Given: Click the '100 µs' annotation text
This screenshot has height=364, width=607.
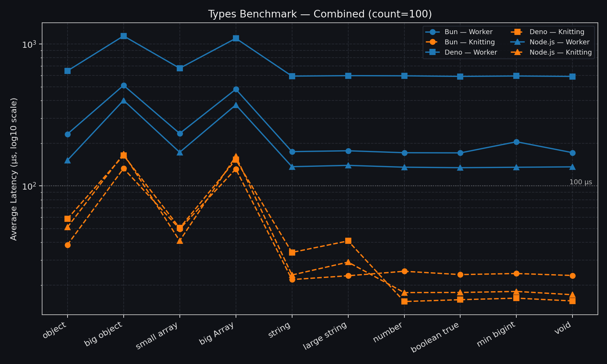Looking at the screenshot, I should [581, 182].
